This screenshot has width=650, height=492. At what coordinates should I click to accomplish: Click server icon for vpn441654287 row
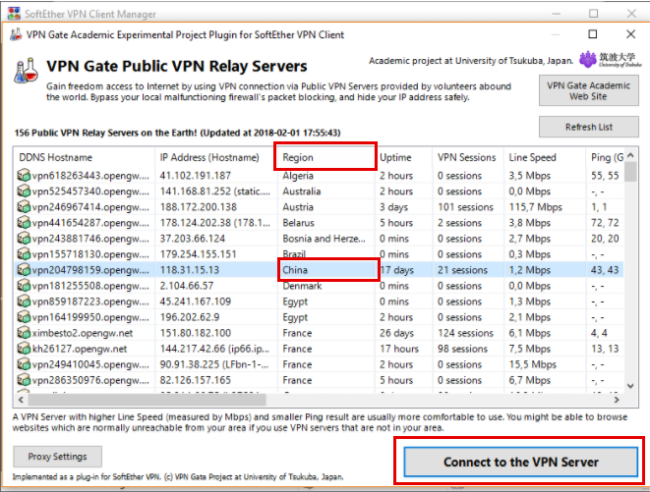(x=24, y=223)
